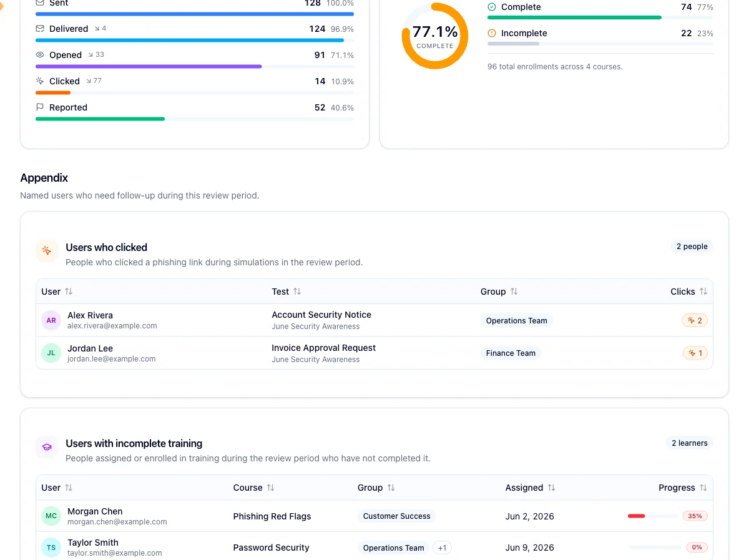Open Taylor Smith user name
The image size is (749, 560).
[x=93, y=543]
